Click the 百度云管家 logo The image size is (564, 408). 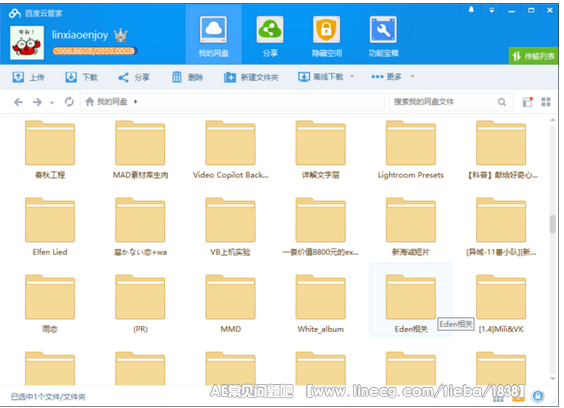coord(35,13)
